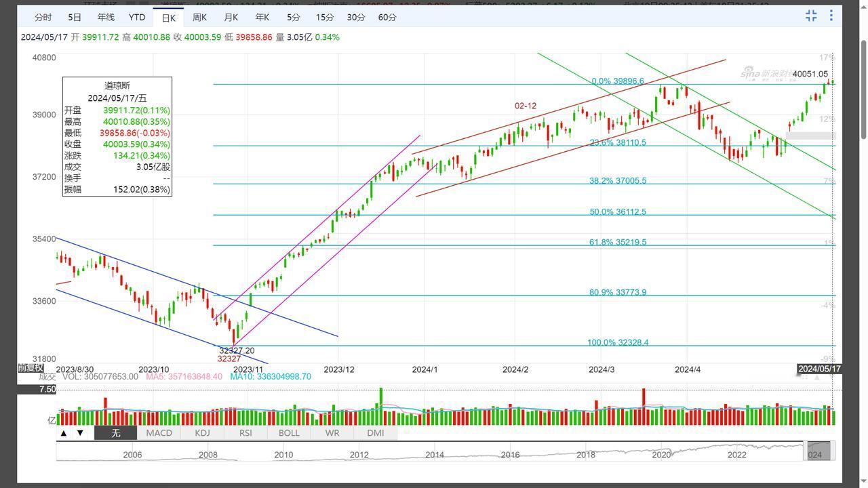This screenshot has width=868, height=488.
Task: Select the 年线 yearly line tab
Action: click(106, 17)
